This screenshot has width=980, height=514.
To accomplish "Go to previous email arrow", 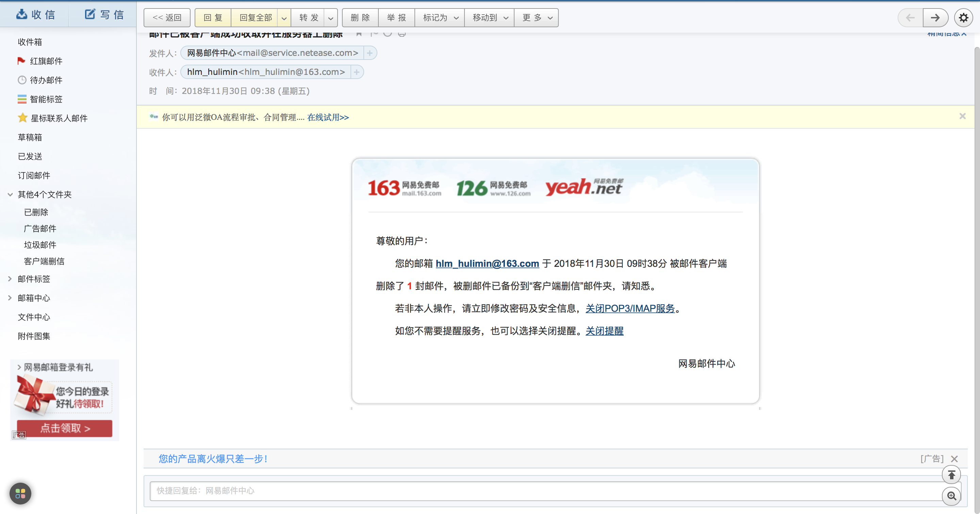I will coord(910,17).
